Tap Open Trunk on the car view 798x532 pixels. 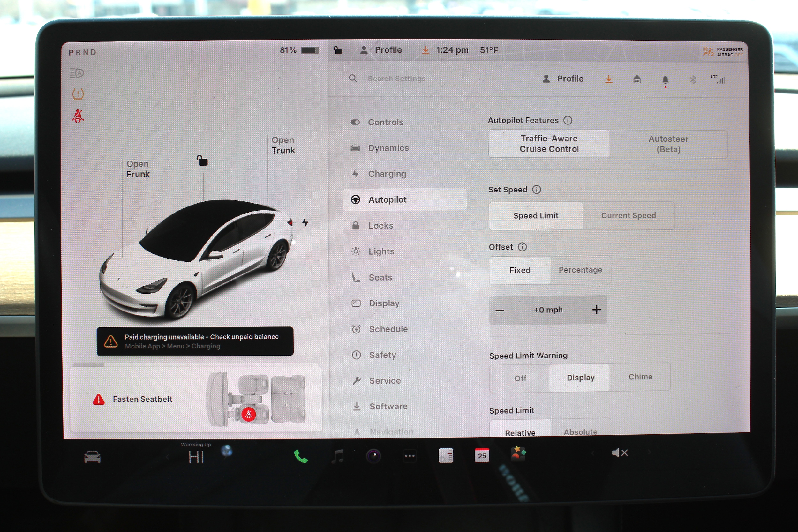coord(283,145)
